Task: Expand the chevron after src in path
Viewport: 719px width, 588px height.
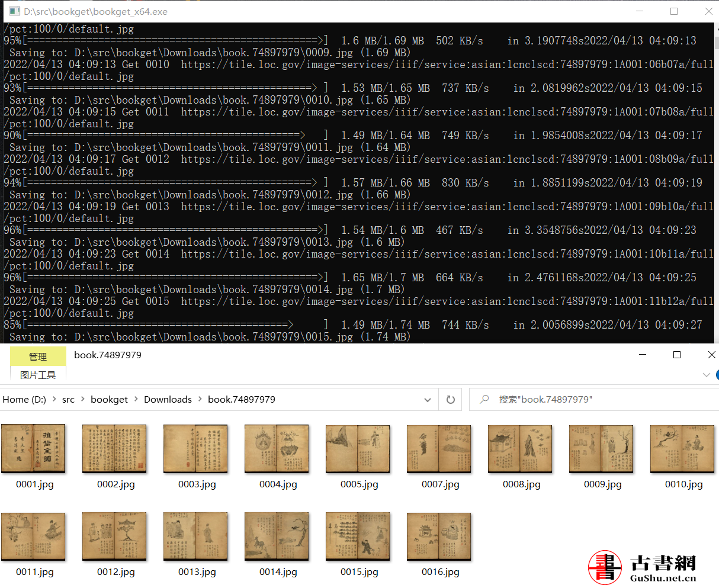Action: (83, 400)
